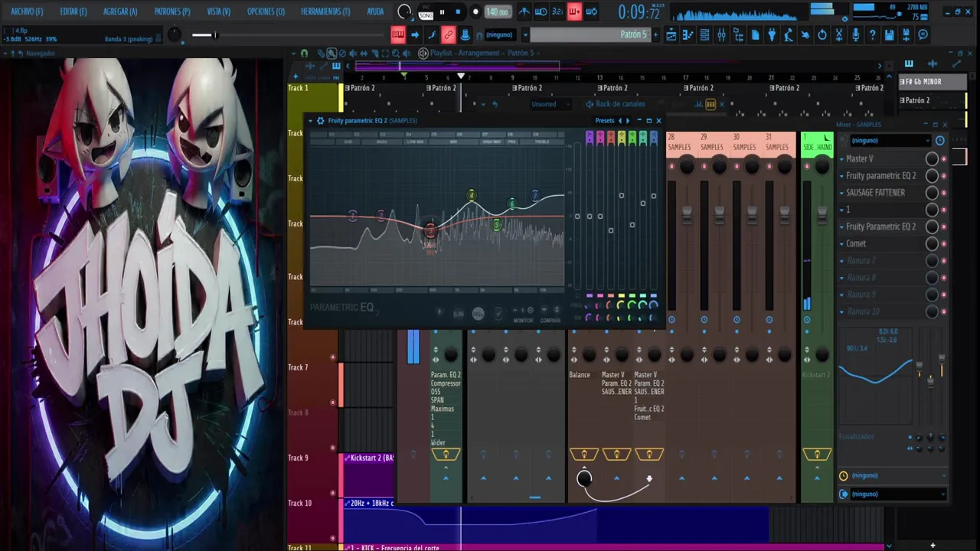Click EQ band 3 red node
The height and width of the screenshot is (551, 980).
tap(430, 230)
